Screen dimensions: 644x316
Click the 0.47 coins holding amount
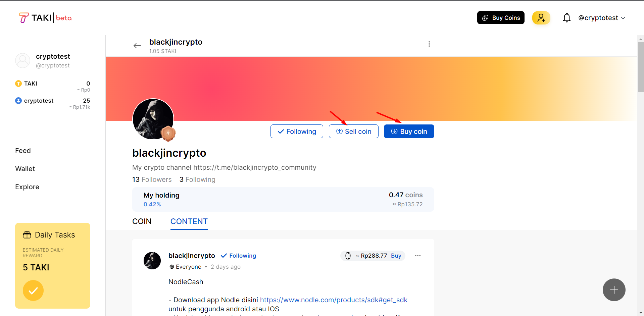[406, 195]
